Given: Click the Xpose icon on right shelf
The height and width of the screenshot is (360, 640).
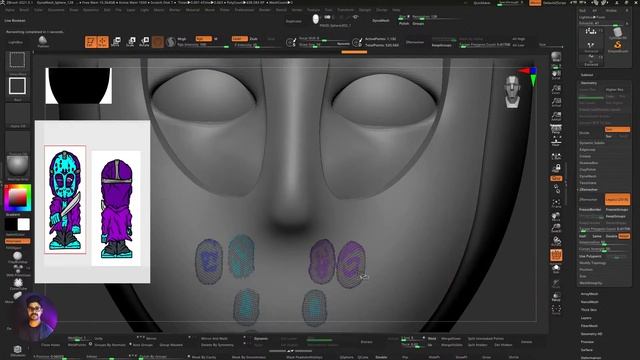Looking at the screenshot, I should click(x=556, y=309).
